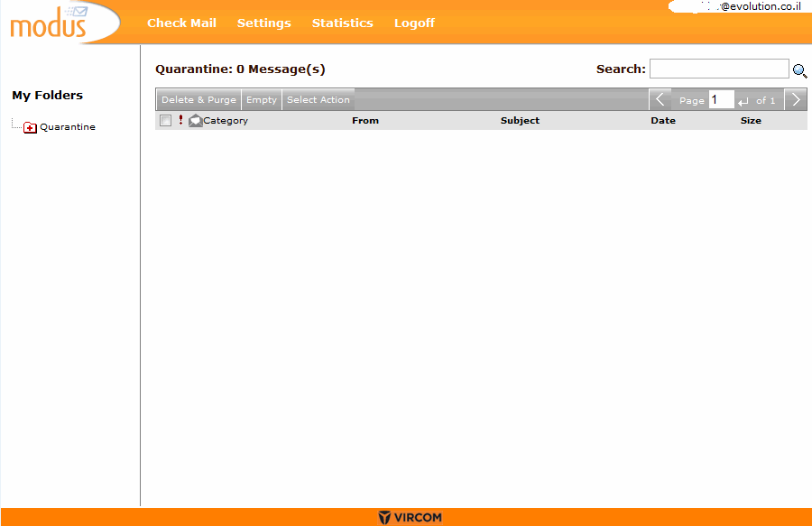
Task: Click the red priority exclamation column icon
Action: [180, 120]
